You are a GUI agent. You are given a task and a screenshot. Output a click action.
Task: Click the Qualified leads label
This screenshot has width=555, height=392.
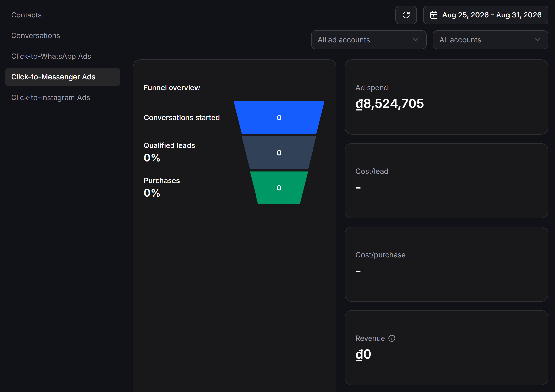(x=169, y=145)
